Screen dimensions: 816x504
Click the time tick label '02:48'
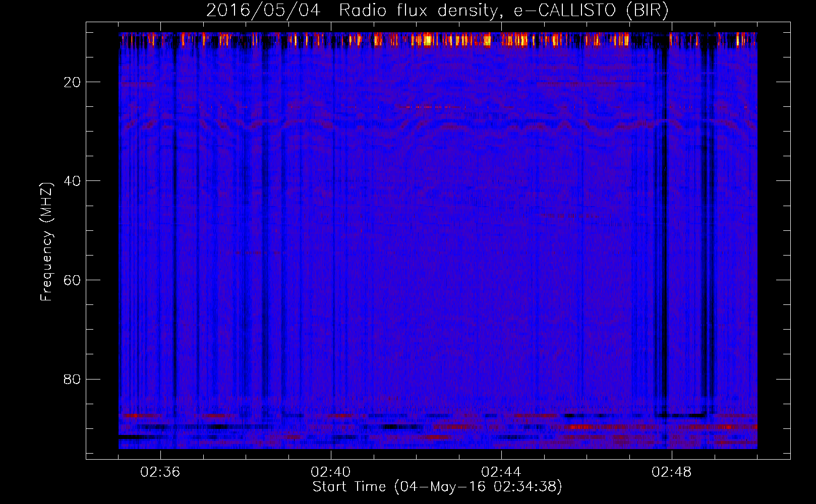[672, 472]
